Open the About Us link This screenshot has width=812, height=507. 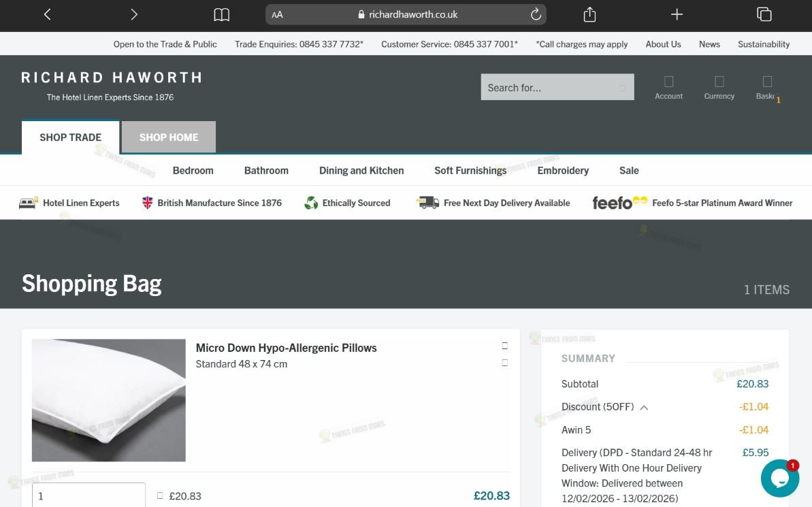coord(663,44)
